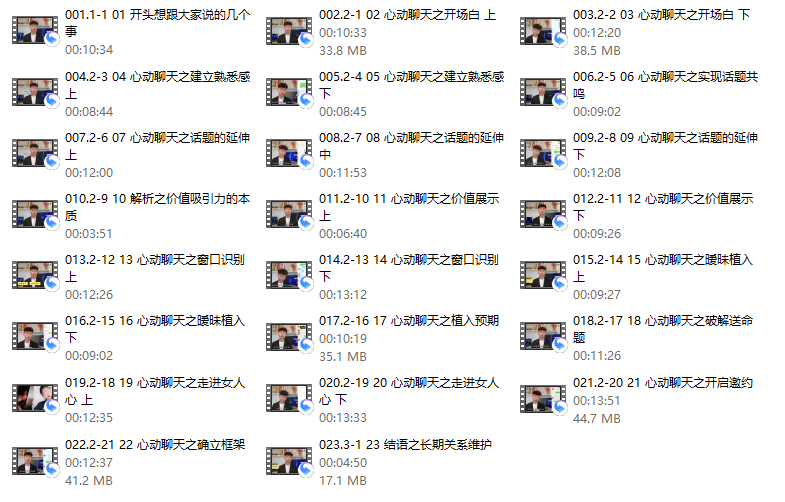Select file 022.2-21 22 心动聊天之确立框架
The width and height of the screenshot is (785, 502).
(x=155, y=445)
